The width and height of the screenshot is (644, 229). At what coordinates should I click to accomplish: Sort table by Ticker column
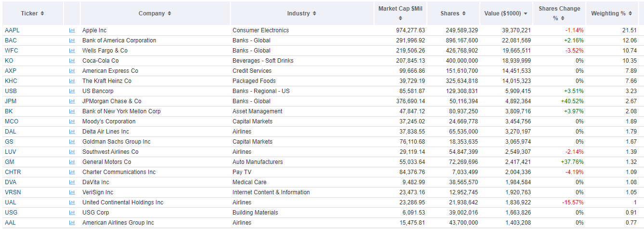32,13
